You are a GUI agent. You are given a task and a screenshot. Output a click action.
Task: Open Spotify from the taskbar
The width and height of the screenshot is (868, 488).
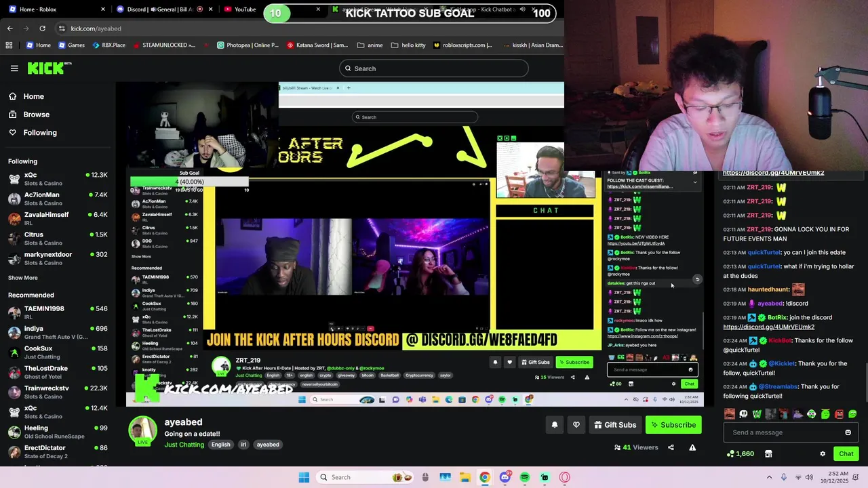[x=525, y=477]
